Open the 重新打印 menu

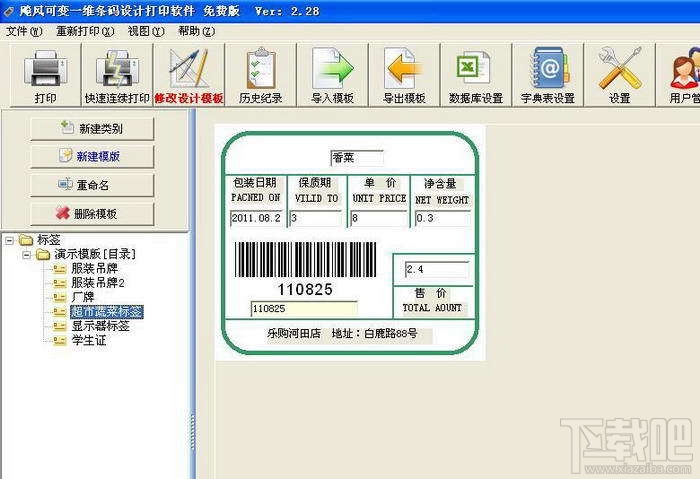[x=85, y=31]
